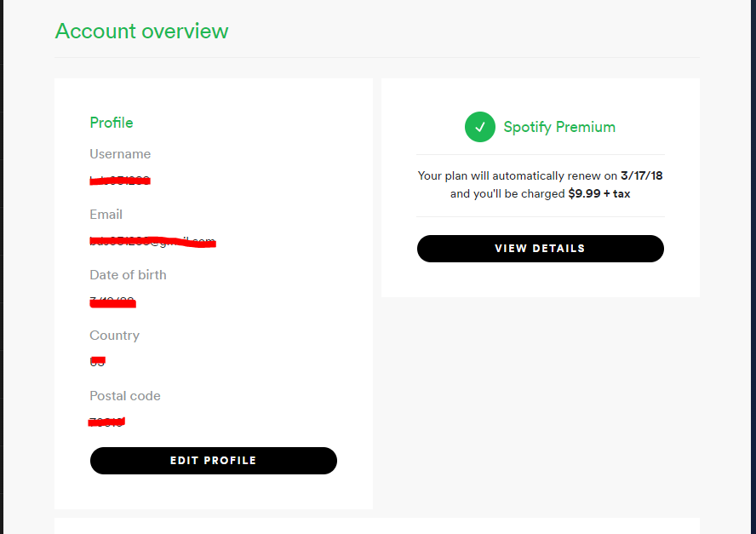Viewport: 756px width, 534px height.
Task: Click the dark sidebar on the left edge
Action: 3,267
